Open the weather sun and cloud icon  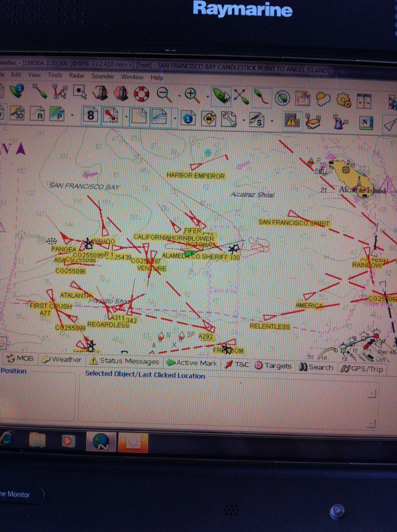[x=323, y=99]
